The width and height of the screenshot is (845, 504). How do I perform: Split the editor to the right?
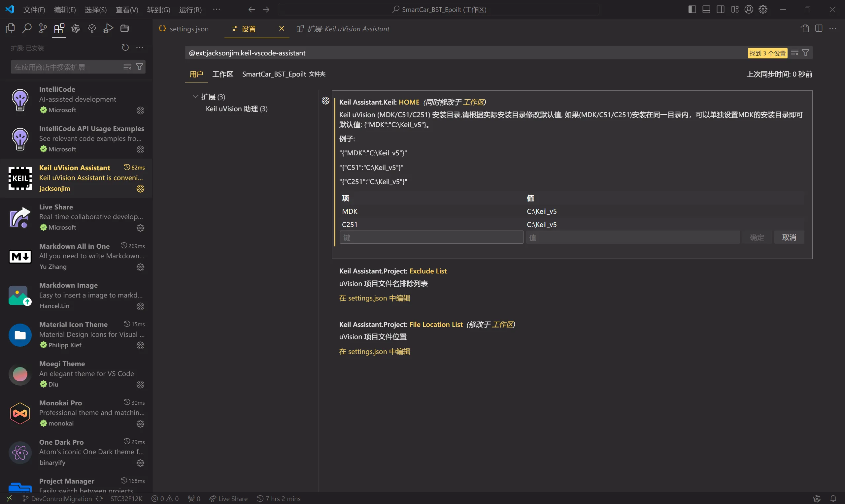819,28
